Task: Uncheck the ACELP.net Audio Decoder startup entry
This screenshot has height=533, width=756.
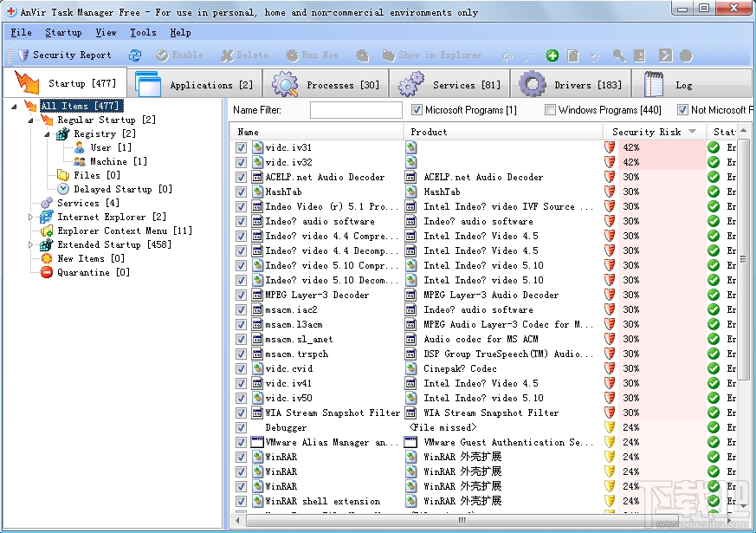Action: point(241,177)
